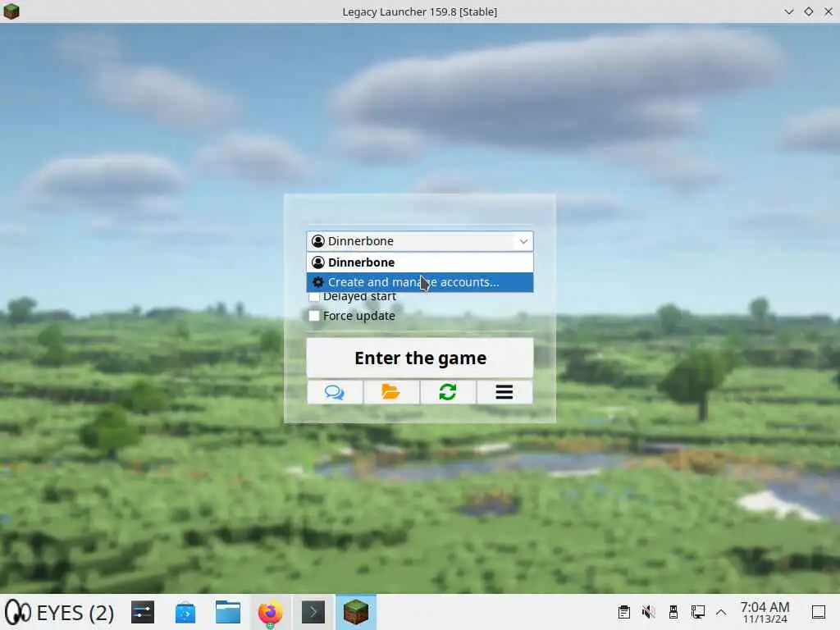Launch the Discover software store taskbar icon

tap(185, 612)
